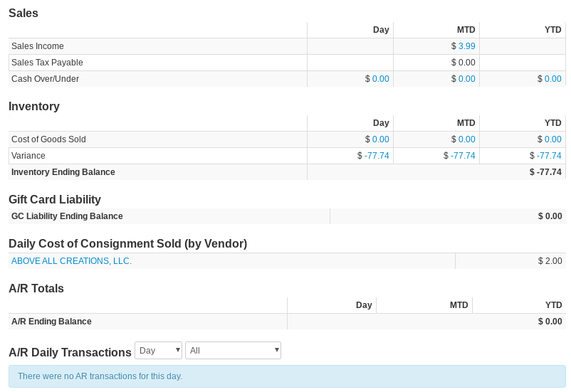This screenshot has height=392, width=571.
Task: Select the Inventory Ending Balance row
Action: [x=63, y=172]
